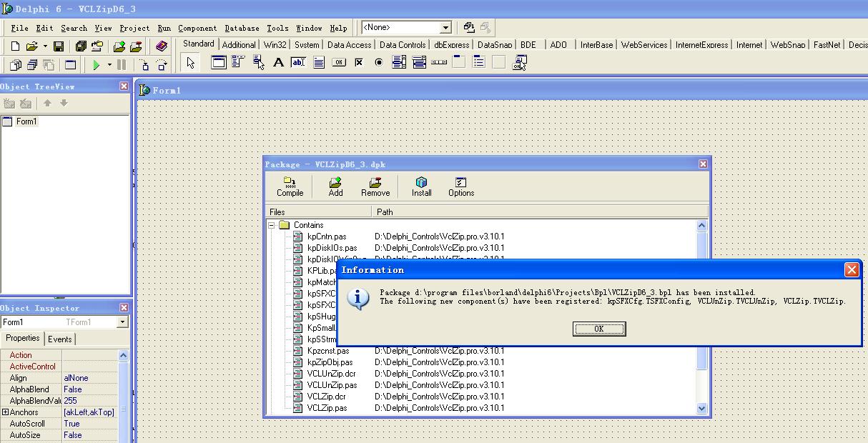Click the Save All toolbar icon
This screenshot has width=868, height=443.
[x=81, y=46]
